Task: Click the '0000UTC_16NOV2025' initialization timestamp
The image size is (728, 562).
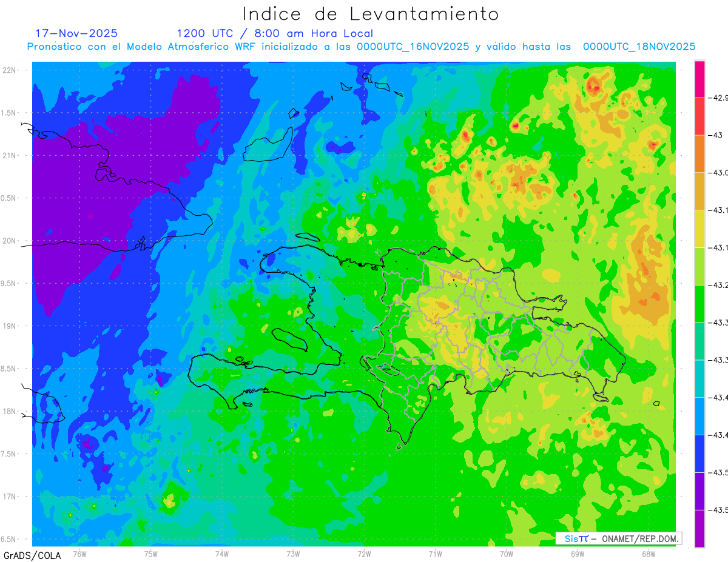Action: pyautogui.click(x=413, y=47)
